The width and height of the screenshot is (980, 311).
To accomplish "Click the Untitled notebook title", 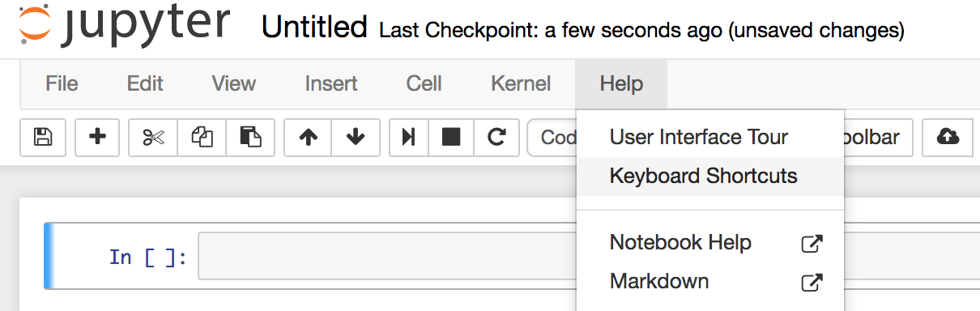I will click(314, 28).
